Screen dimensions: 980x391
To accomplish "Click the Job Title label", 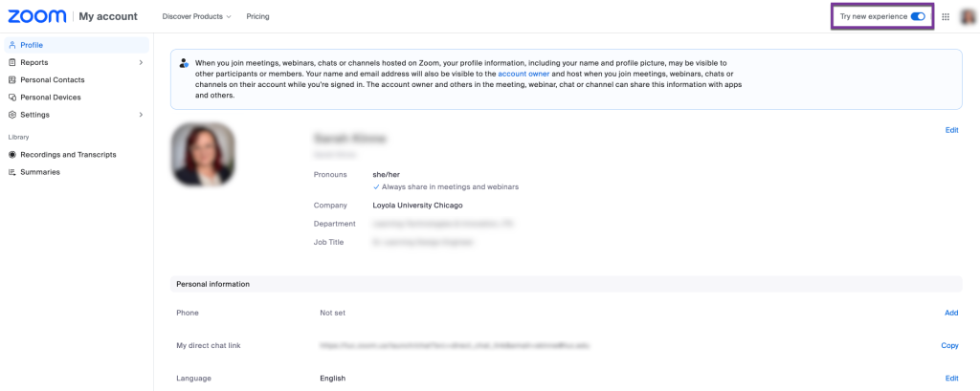I will point(329,243).
